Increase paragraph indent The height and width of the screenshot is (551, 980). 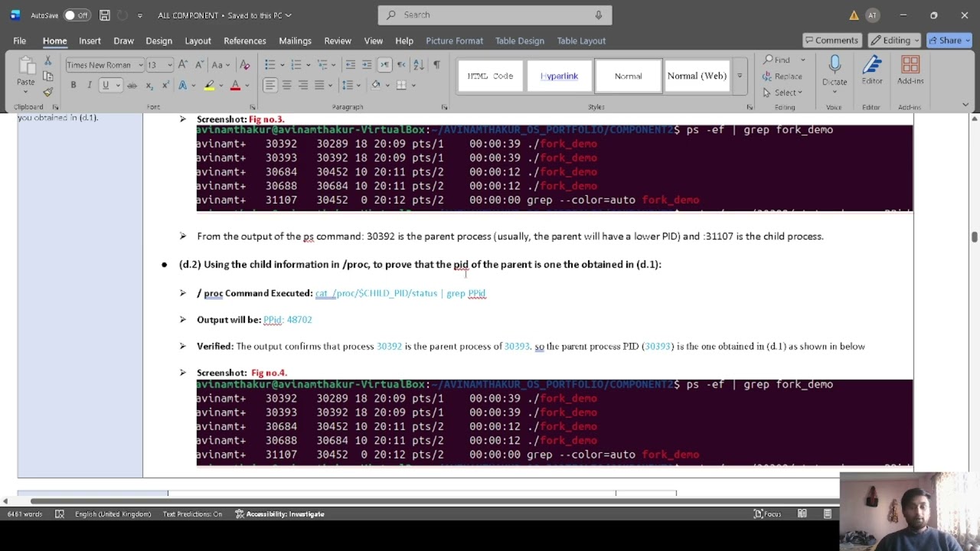[367, 65]
